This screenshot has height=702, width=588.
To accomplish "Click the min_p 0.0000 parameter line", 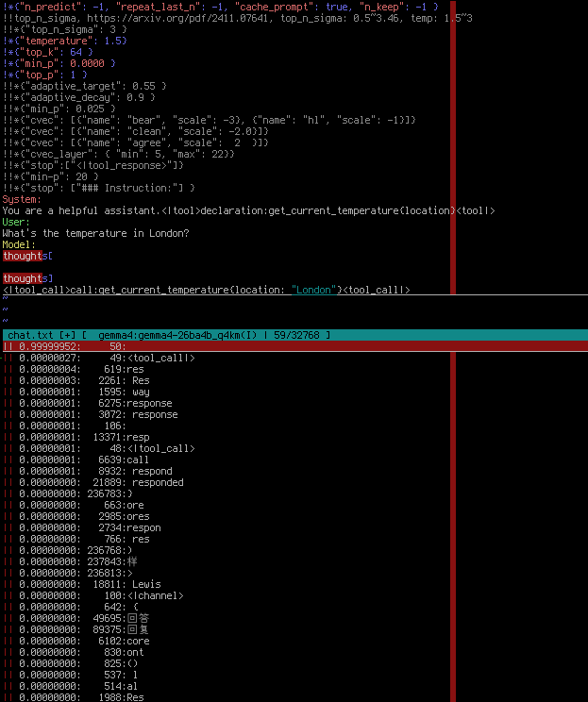I will 59,63.
